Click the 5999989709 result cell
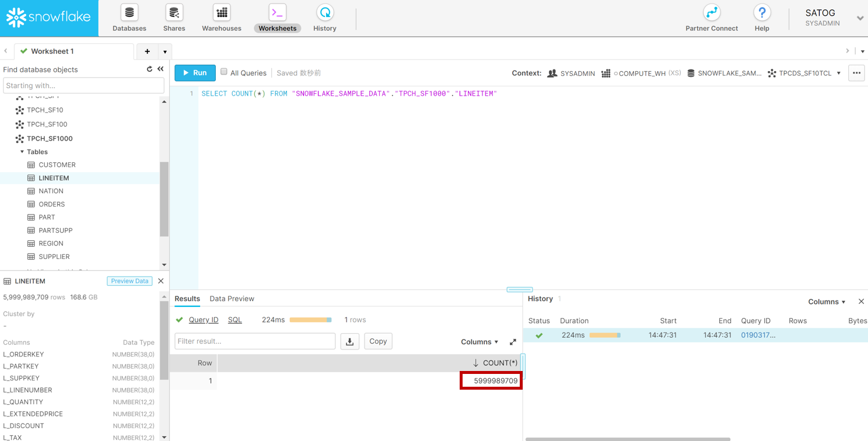 pos(491,381)
